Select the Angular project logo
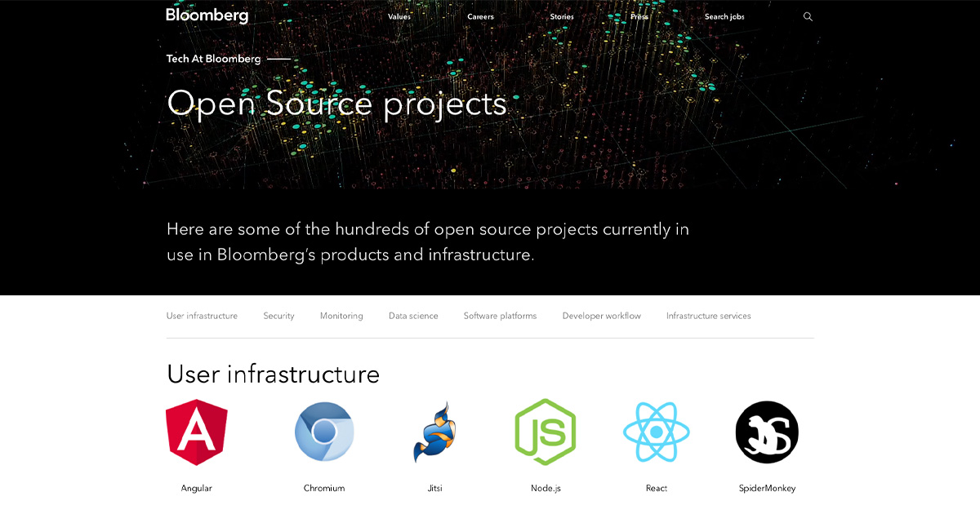Image resolution: width=980 pixels, height=514 pixels. pyautogui.click(x=196, y=432)
